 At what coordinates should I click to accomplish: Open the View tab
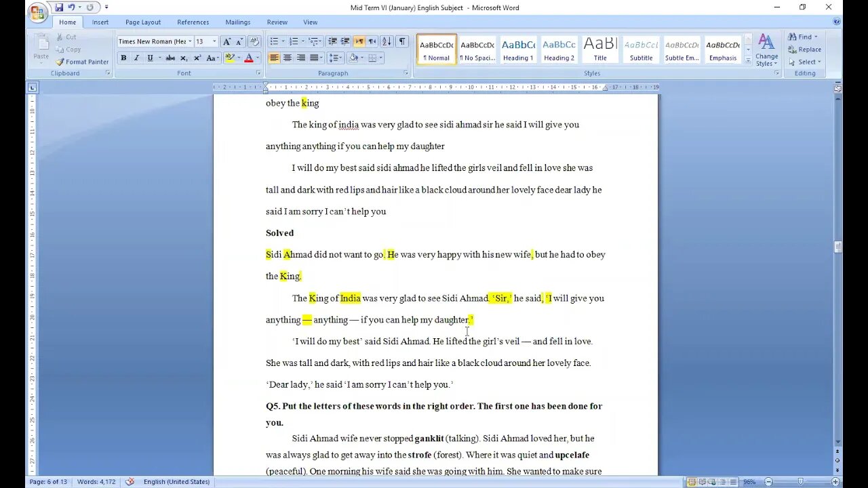click(x=310, y=22)
